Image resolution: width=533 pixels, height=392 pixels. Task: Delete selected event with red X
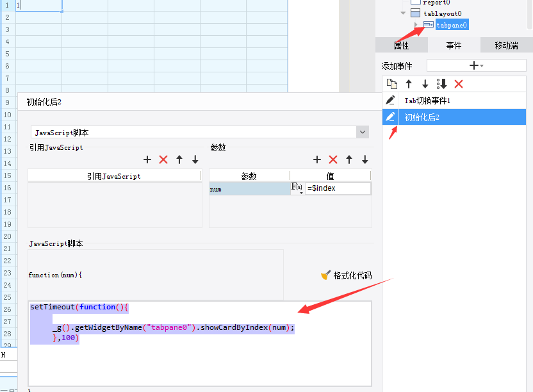tap(459, 84)
